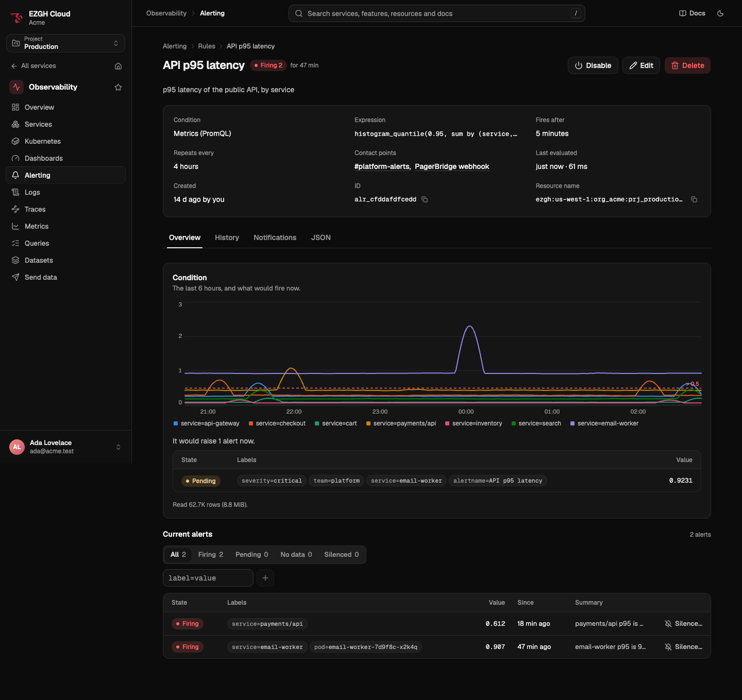The image size is (742, 700).
Task: Filter alerts by Firing 2
Action: point(211,555)
